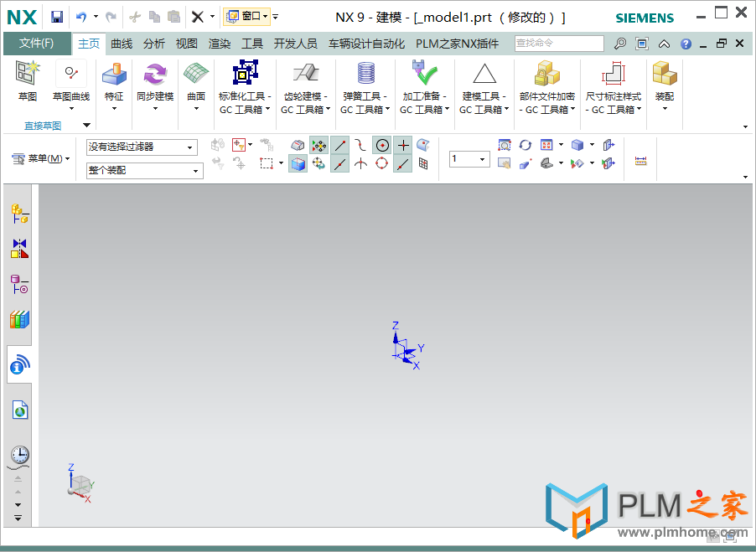
Task: Toggle Point on Curve snap option
Action: click(x=402, y=164)
